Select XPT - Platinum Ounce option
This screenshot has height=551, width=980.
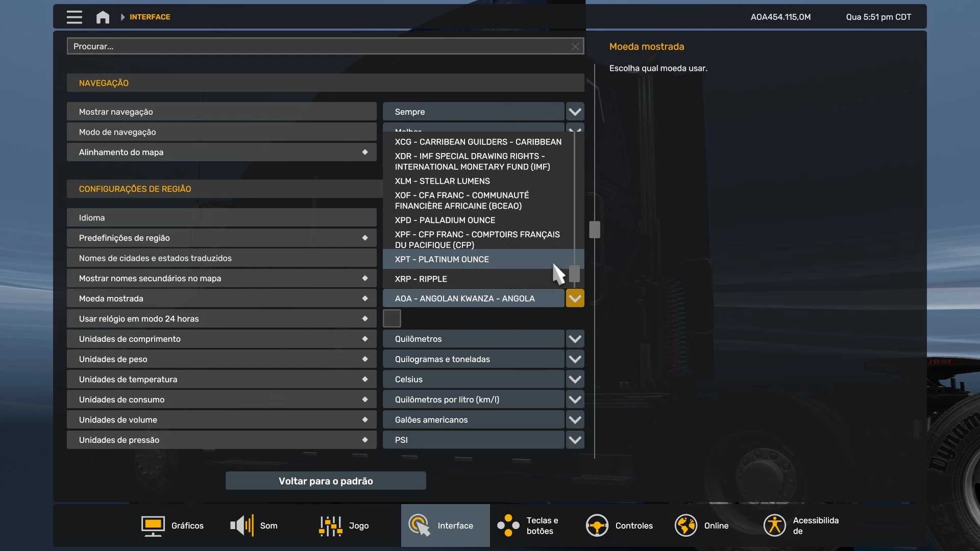[442, 259]
